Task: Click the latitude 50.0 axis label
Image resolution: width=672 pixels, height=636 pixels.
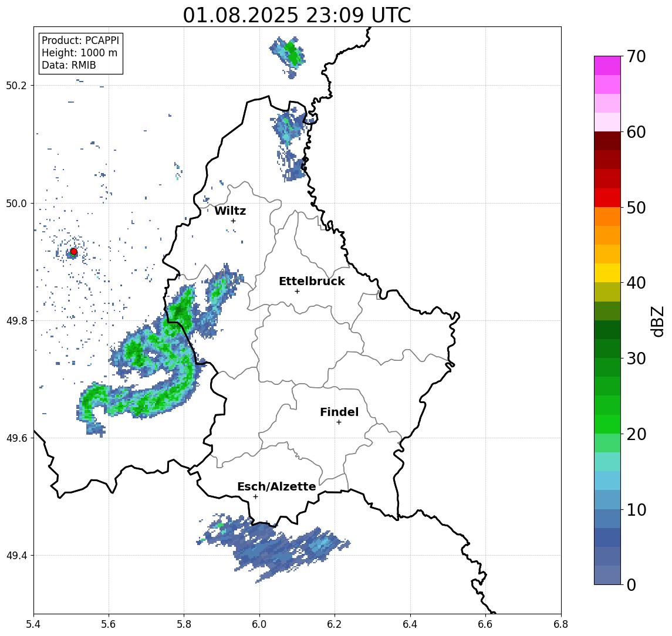Action: click(x=16, y=203)
